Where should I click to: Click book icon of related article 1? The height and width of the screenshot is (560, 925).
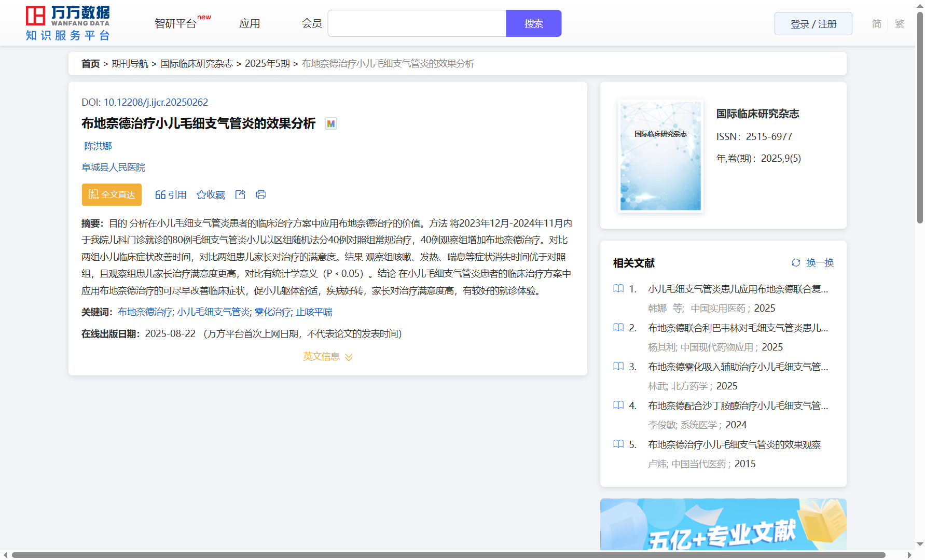coord(618,289)
